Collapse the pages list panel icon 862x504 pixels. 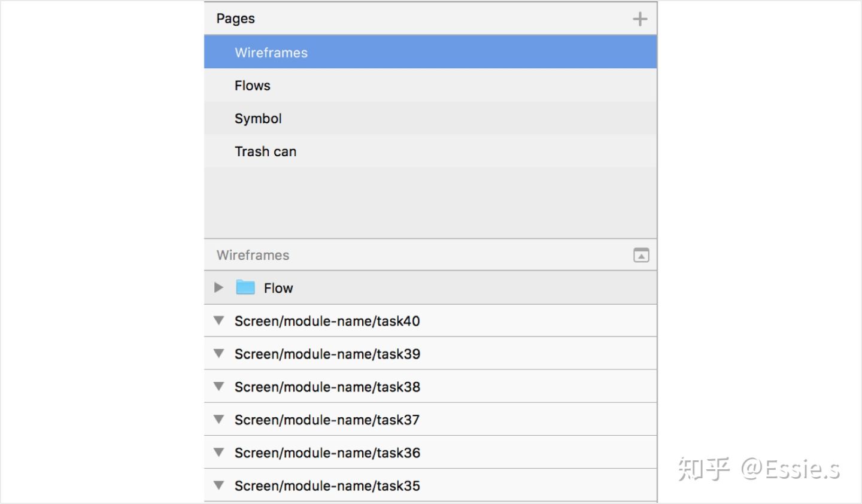[641, 256]
